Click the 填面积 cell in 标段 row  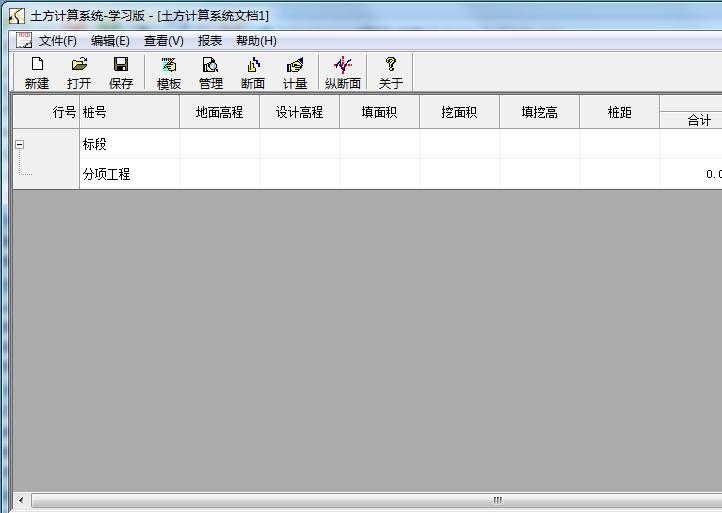379,144
